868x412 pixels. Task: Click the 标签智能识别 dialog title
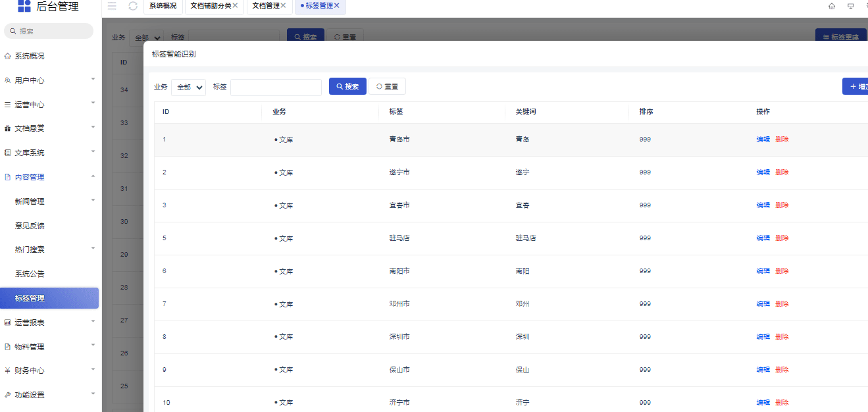(174, 54)
